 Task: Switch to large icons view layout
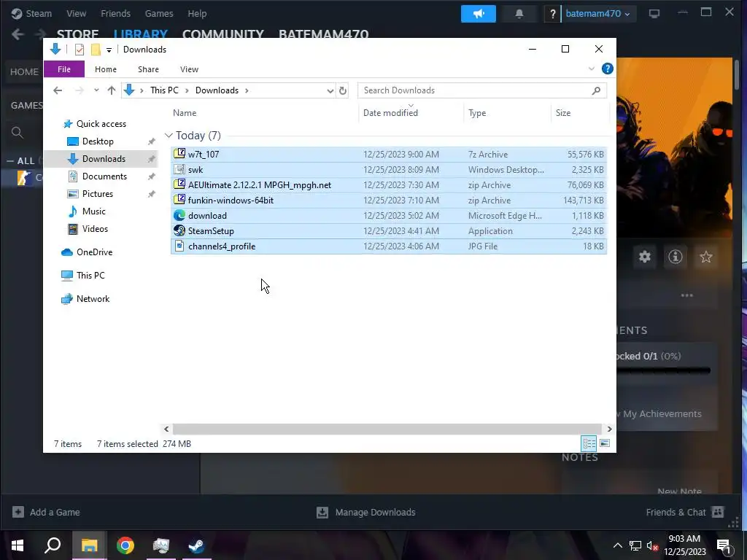[605, 443]
